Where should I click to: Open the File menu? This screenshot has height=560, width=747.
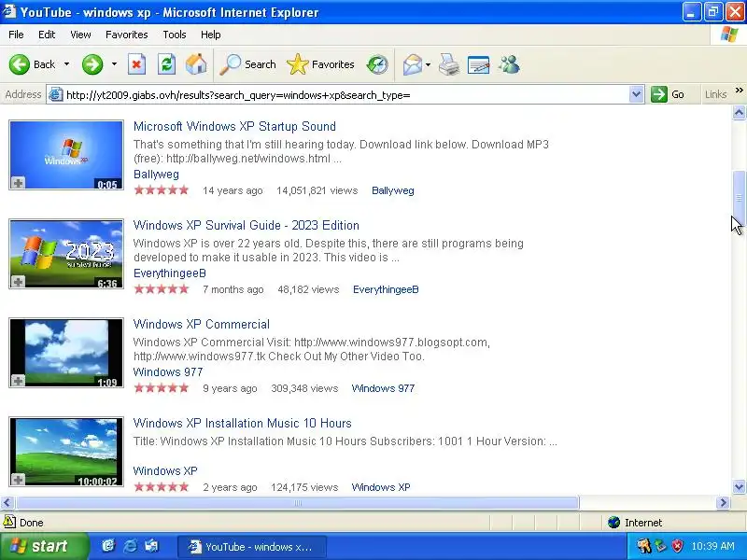click(x=16, y=35)
